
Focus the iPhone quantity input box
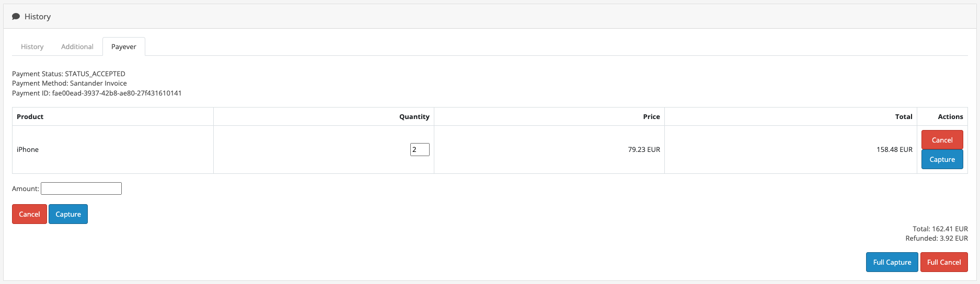(x=420, y=149)
